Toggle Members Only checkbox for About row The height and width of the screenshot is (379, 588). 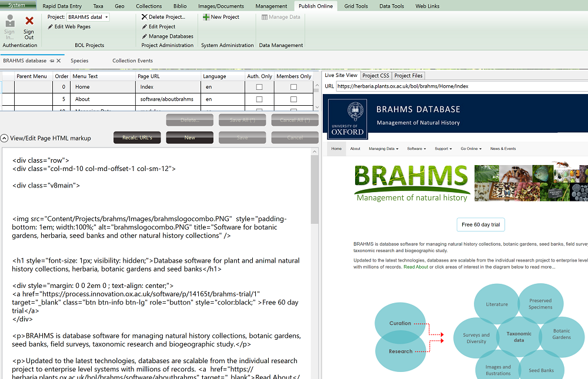(293, 99)
